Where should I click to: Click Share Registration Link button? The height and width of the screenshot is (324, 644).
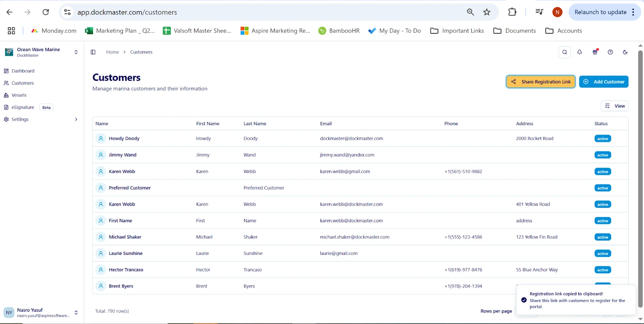(541, 82)
